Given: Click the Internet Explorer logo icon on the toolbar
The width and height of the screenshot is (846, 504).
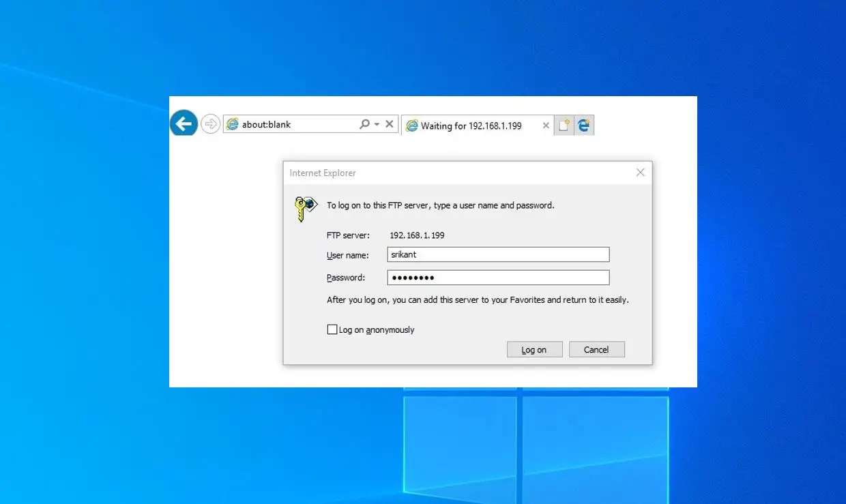Looking at the screenshot, I should click(x=583, y=125).
